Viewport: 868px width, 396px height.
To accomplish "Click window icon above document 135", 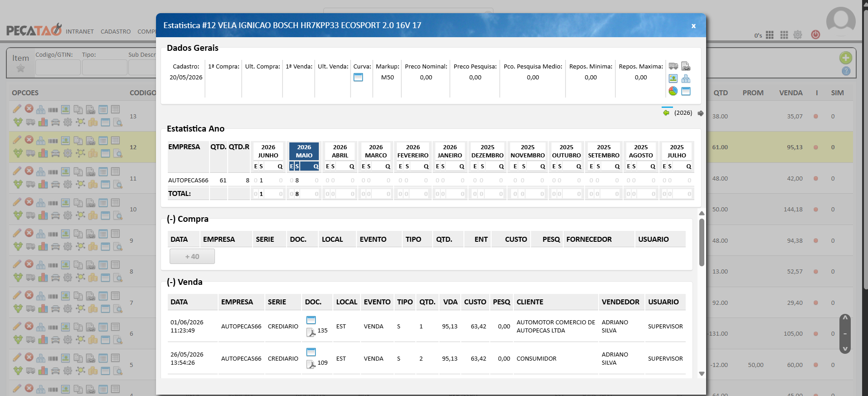I will click(x=311, y=320).
